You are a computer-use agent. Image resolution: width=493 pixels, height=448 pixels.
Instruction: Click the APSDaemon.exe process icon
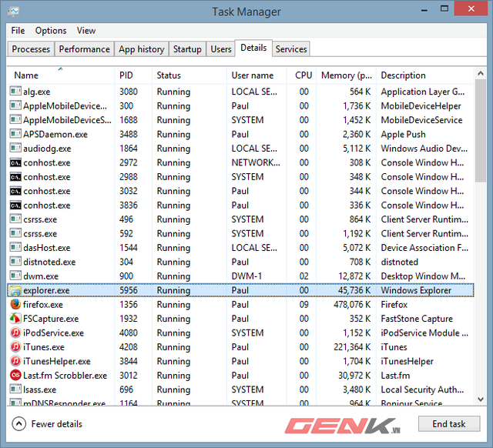[x=15, y=134]
